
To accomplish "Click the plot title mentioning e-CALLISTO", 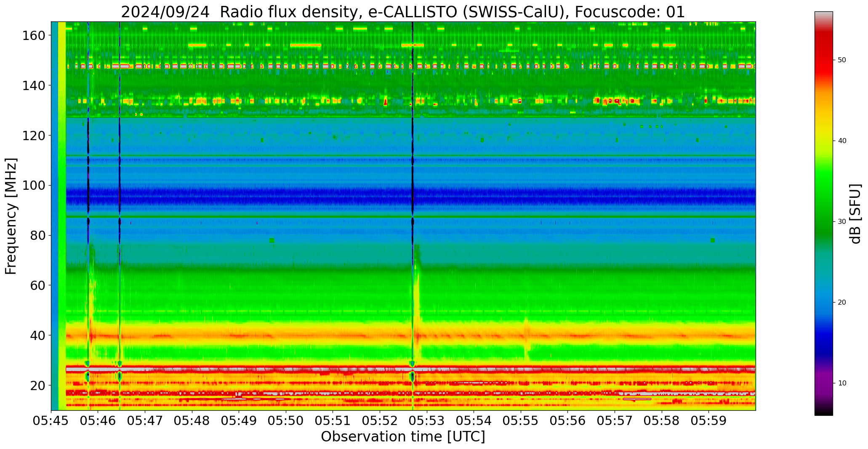I will (403, 12).
